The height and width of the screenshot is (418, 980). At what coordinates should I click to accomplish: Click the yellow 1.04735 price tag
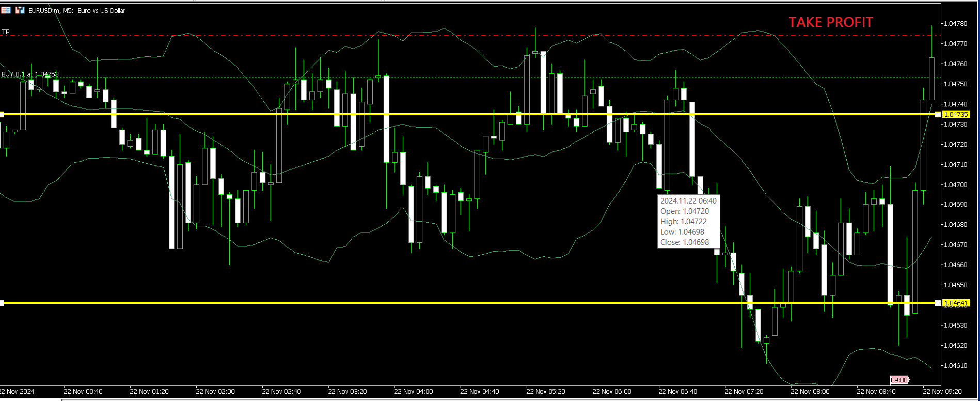(x=956, y=114)
